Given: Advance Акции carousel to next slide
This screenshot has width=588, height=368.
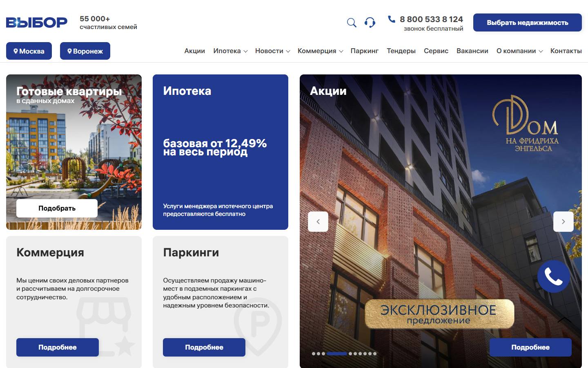Looking at the screenshot, I should point(563,222).
